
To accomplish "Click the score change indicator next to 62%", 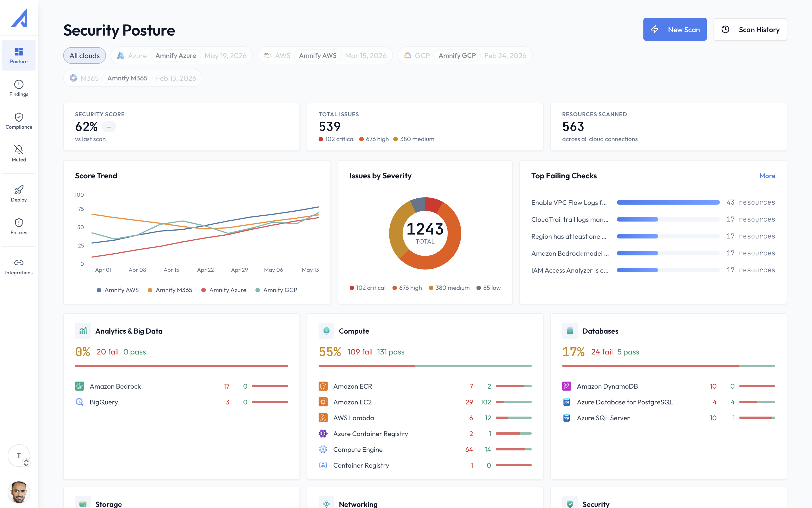I will [x=109, y=127].
